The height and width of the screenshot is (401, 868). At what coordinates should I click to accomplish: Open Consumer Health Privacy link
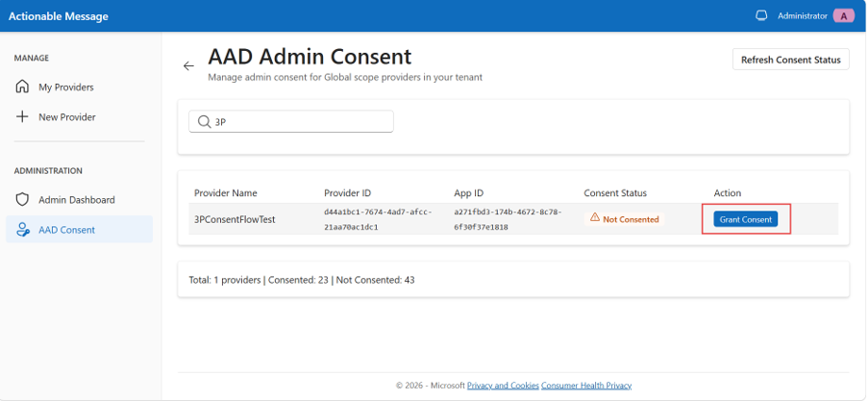[x=586, y=386]
